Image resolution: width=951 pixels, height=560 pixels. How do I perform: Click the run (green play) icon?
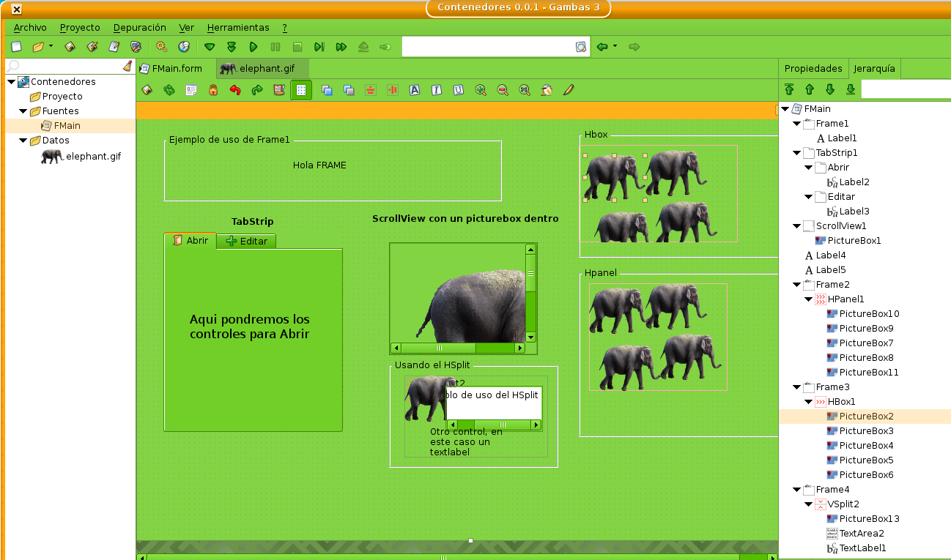pos(254,47)
